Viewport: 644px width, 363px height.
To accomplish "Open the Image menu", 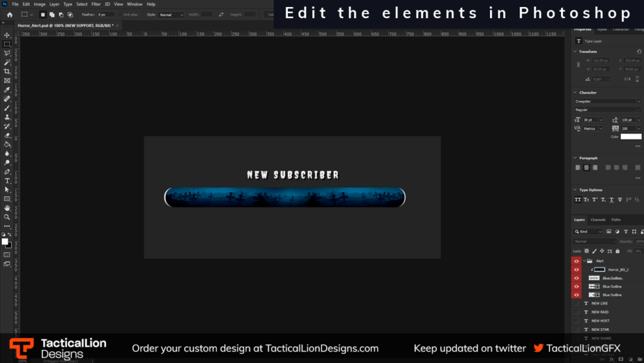I will click(x=39, y=4).
